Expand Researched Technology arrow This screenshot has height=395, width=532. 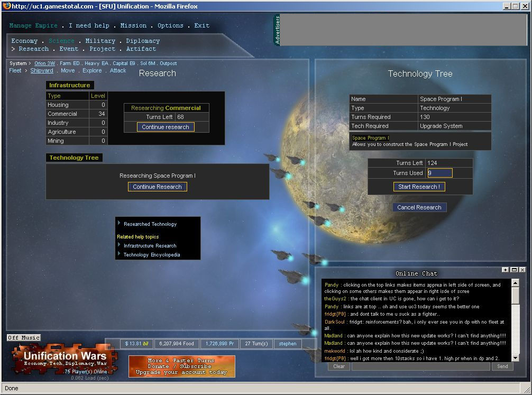[120, 224]
